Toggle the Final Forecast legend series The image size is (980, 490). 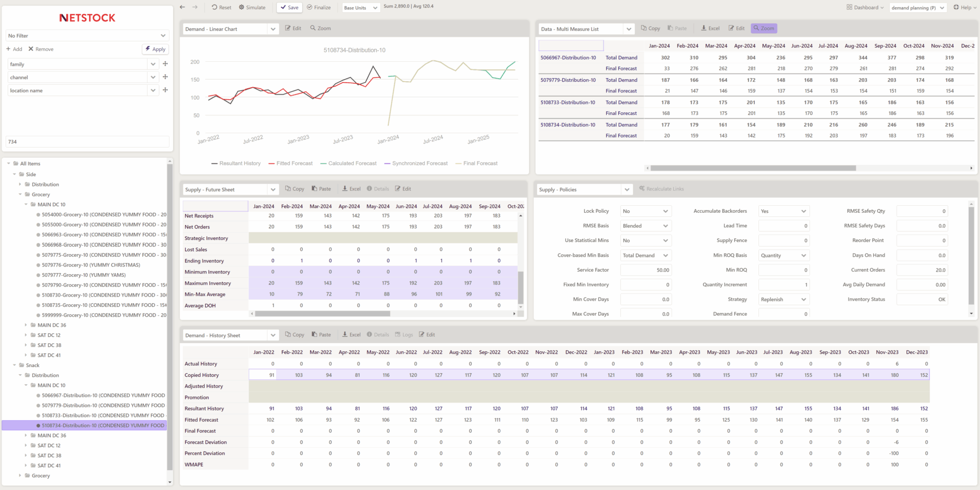476,163
